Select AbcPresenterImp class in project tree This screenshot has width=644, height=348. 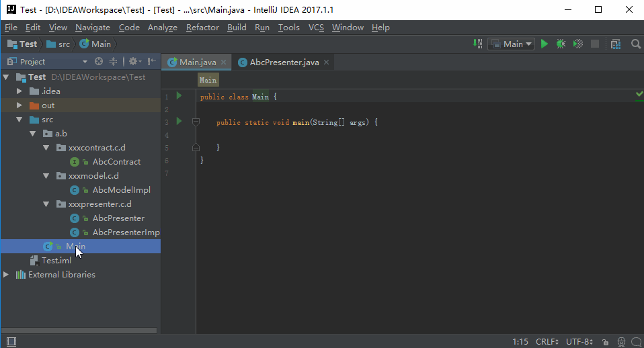(x=126, y=232)
